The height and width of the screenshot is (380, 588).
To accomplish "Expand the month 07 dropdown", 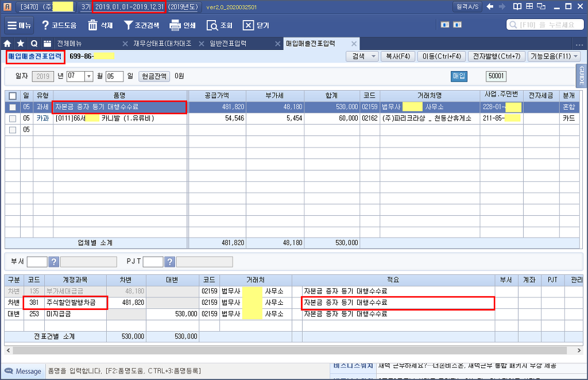I will coord(88,76).
